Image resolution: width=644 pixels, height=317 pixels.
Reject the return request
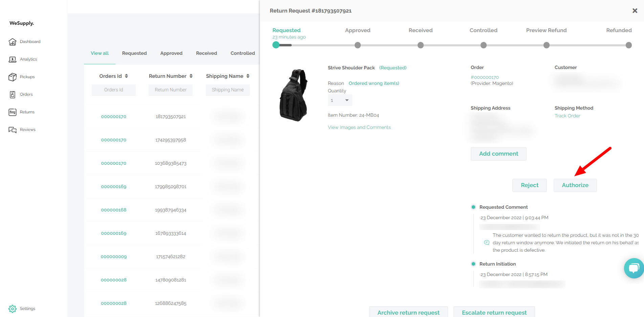(529, 185)
